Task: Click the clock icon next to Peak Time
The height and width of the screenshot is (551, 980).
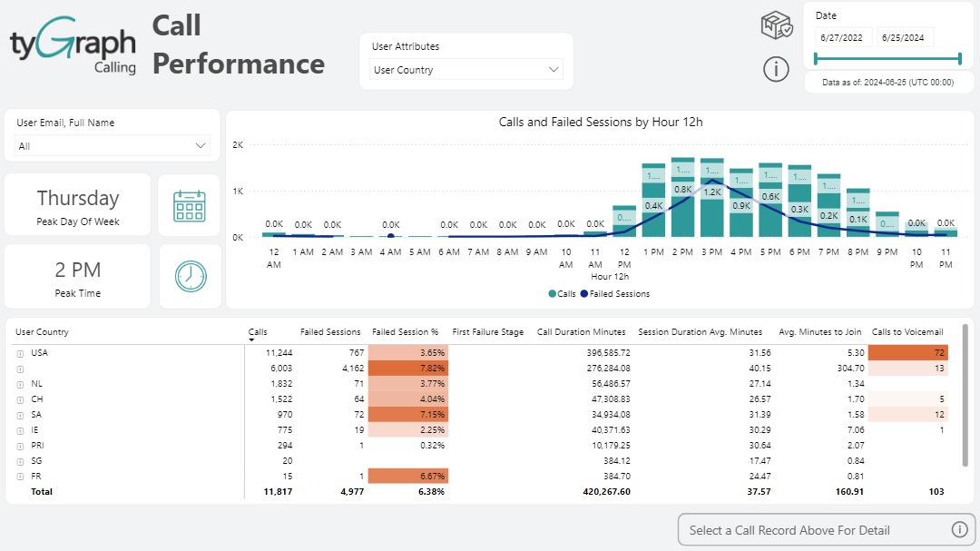Action: pos(189,276)
